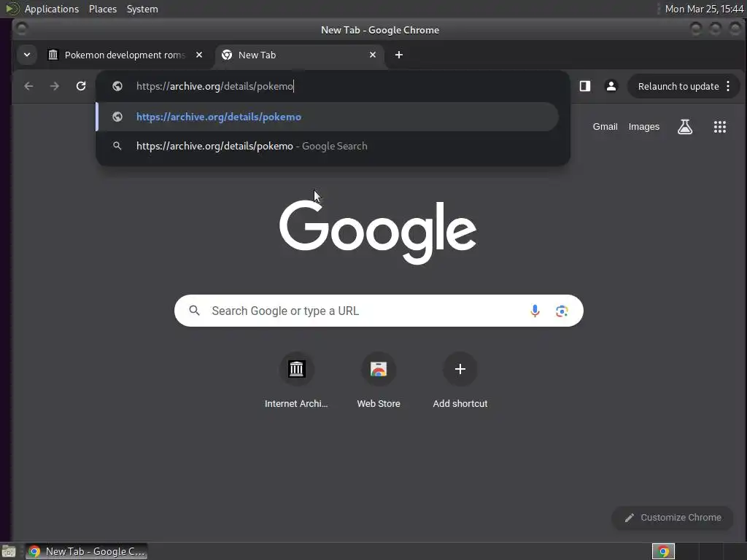Open Internet Archive shortcut

click(x=296, y=381)
